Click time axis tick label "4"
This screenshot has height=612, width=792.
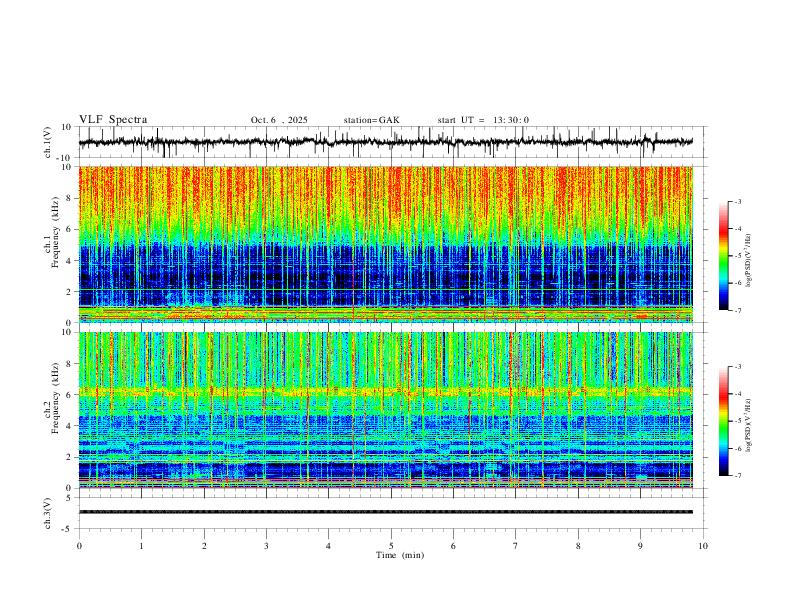pos(328,546)
